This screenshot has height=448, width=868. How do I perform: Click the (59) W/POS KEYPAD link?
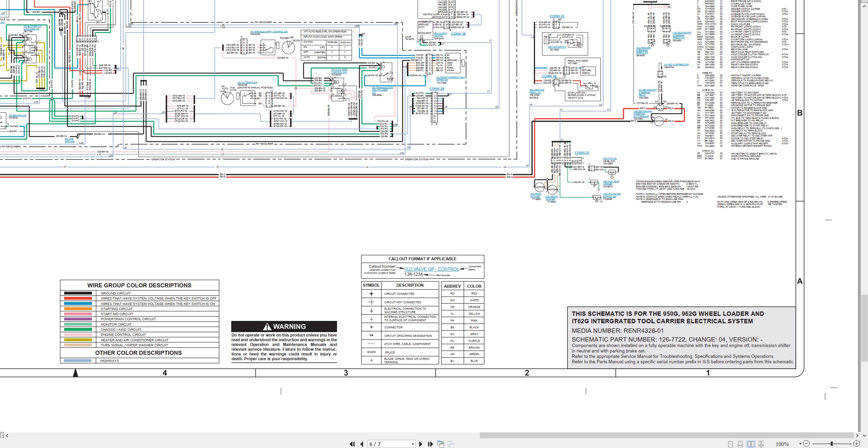440,35
